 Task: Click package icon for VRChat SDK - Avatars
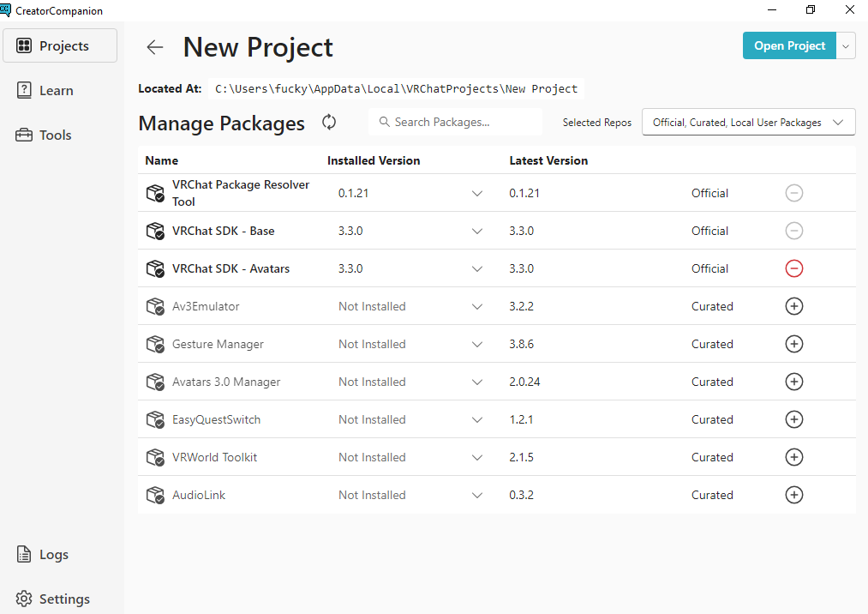click(155, 268)
